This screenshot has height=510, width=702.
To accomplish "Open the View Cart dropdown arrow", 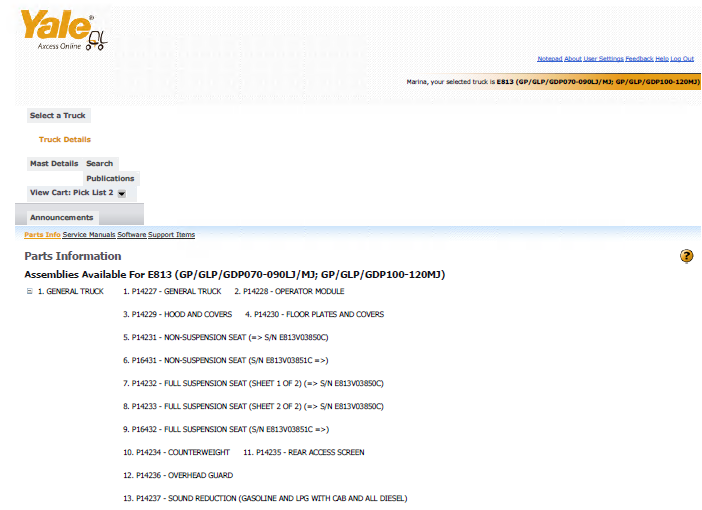I will point(122,193).
